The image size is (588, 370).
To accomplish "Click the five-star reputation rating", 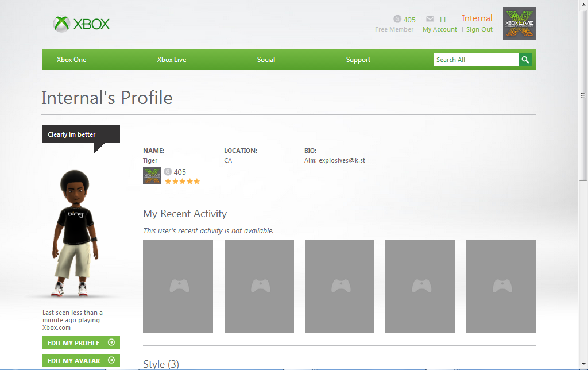I will (182, 181).
